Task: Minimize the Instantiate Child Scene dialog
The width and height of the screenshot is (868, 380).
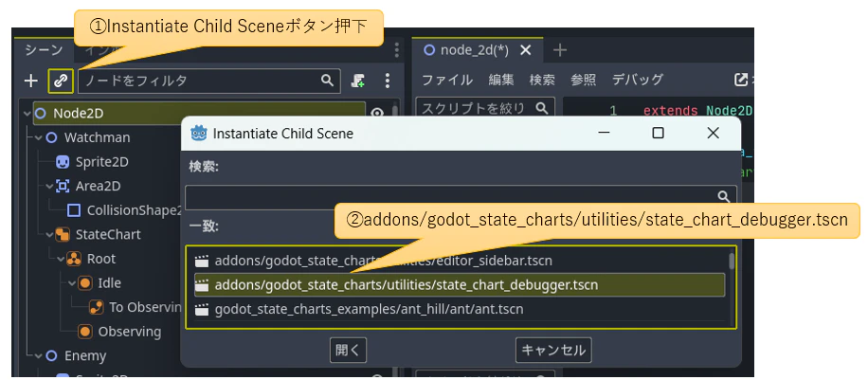Action: point(604,133)
